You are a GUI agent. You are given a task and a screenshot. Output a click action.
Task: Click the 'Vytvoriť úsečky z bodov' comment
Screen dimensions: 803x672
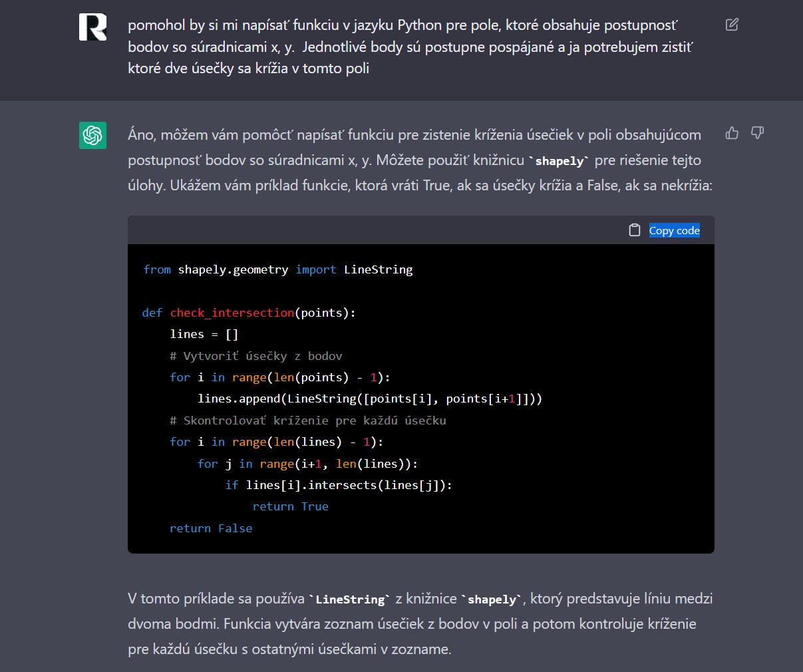point(255,356)
